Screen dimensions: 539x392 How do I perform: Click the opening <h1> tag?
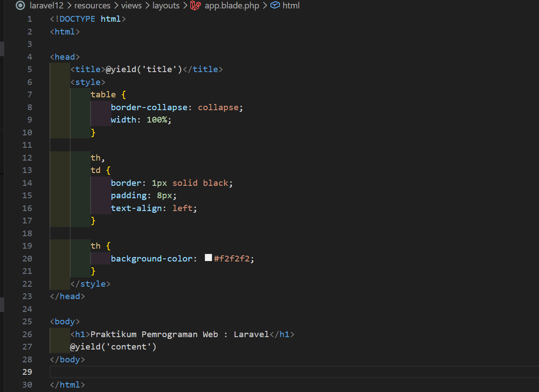[80, 334]
